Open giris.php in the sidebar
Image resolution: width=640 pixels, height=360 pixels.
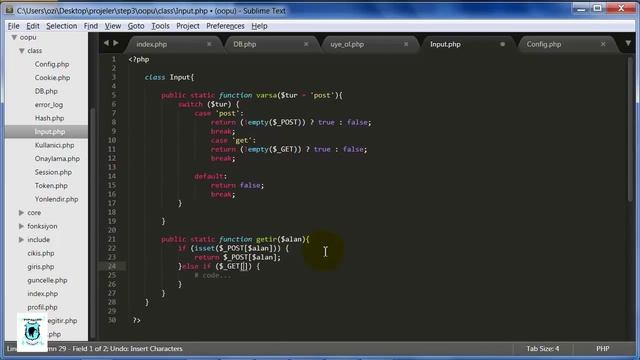tap(41, 267)
